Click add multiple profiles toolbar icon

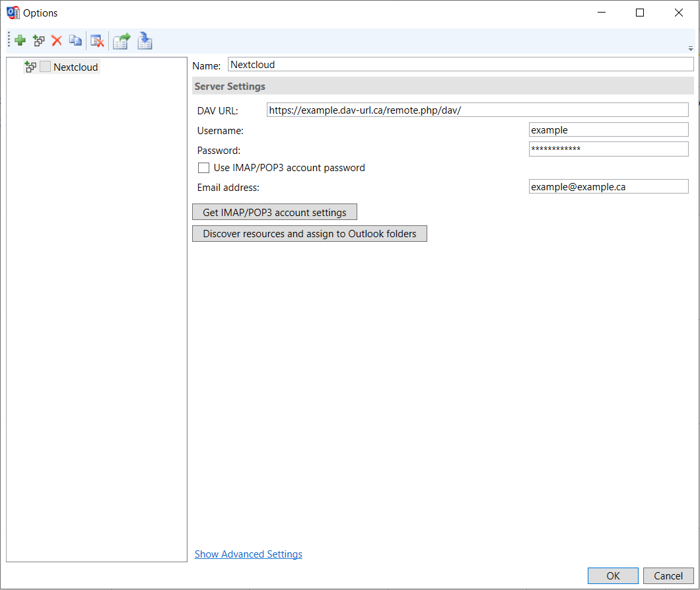(x=39, y=41)
